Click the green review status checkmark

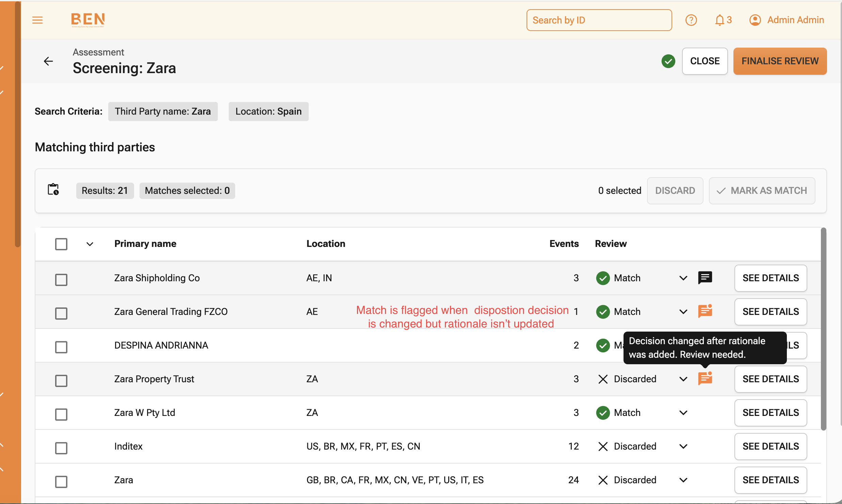point(668,61)
